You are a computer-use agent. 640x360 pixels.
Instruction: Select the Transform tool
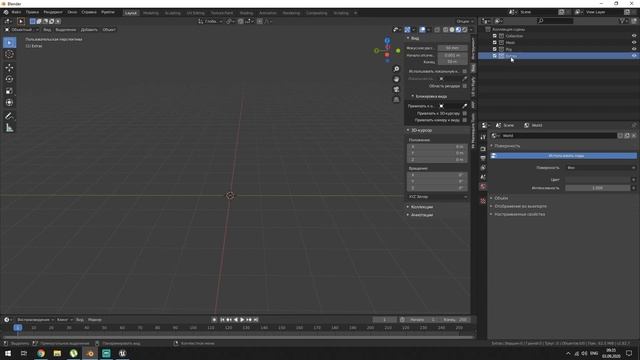click(x=9, y=102)
